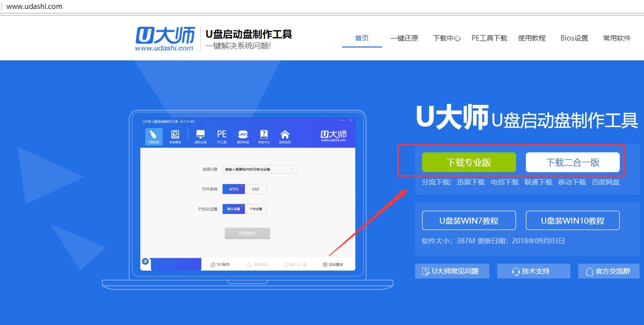Click the 文件系统 label in the preview
The width and height of the screenshot is (644, 325).
(210, 189)
